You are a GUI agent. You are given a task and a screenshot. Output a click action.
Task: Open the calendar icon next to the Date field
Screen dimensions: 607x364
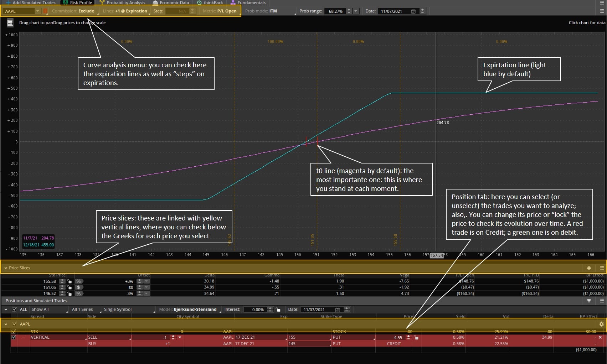(x=413, y=11)
